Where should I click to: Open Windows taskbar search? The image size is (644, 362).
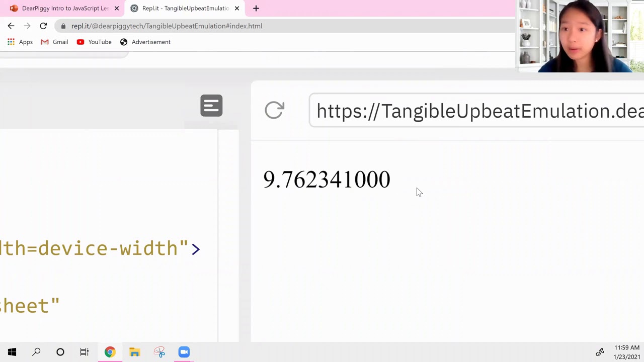(36, 352)
